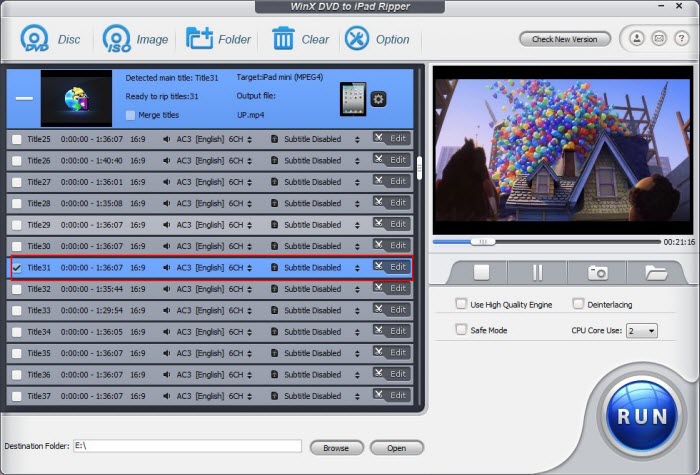Change subtitle option for Title31

click(x=357, y=268)
